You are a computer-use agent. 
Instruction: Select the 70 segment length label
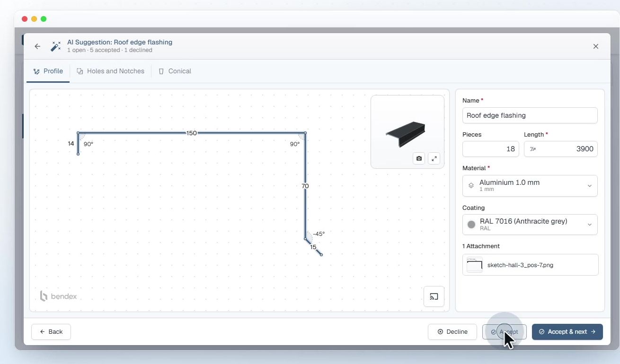click(x=305, y=186)
